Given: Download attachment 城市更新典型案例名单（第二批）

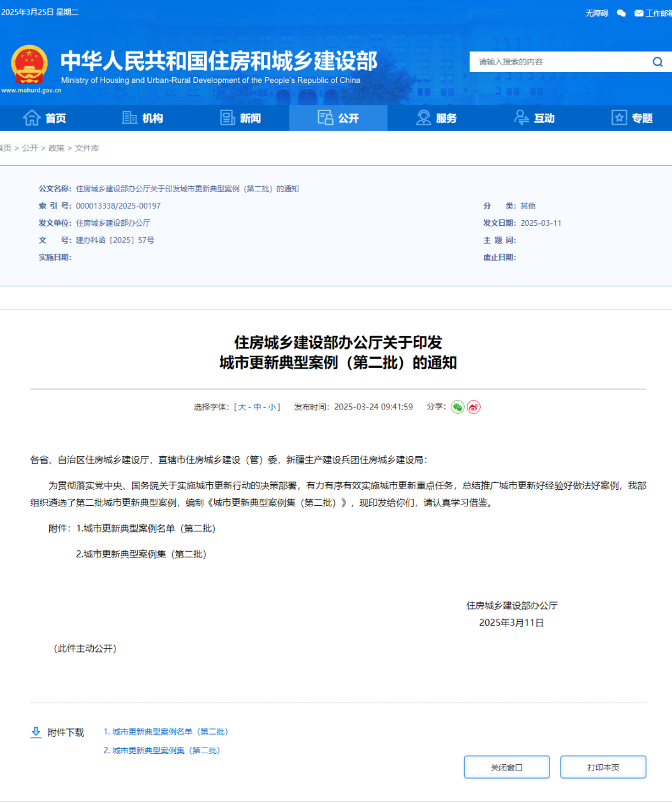Looking at the screenshot, I should coord(166,732).
